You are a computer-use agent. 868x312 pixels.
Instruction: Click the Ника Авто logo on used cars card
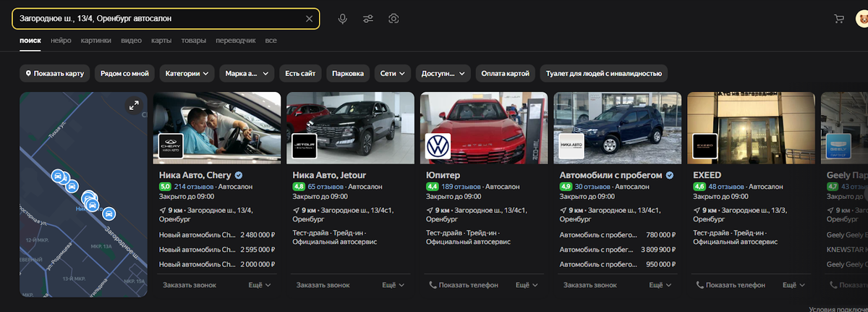click(571, 146)
